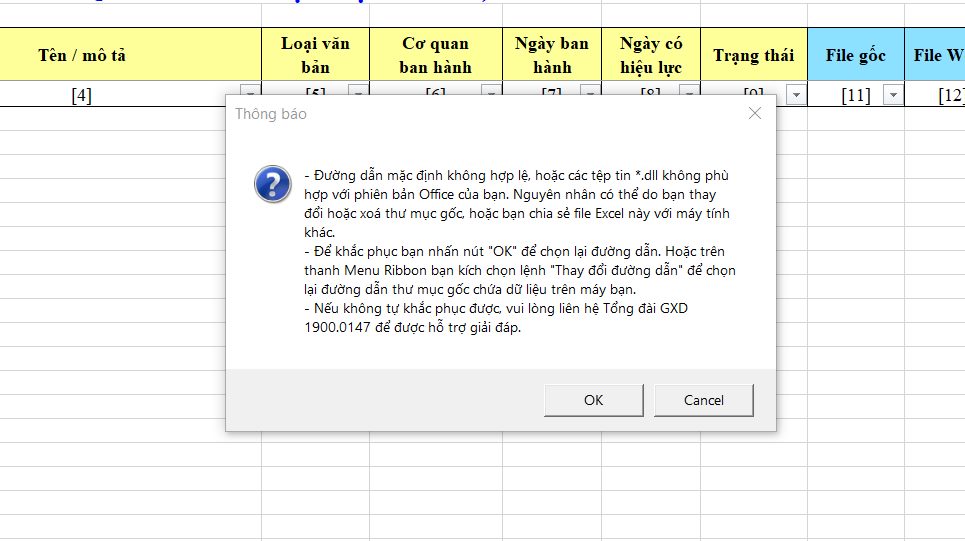Viewport: 965px width, 541px height.
Task: Select the cell labeled [12]
Action: coord(945,96)
